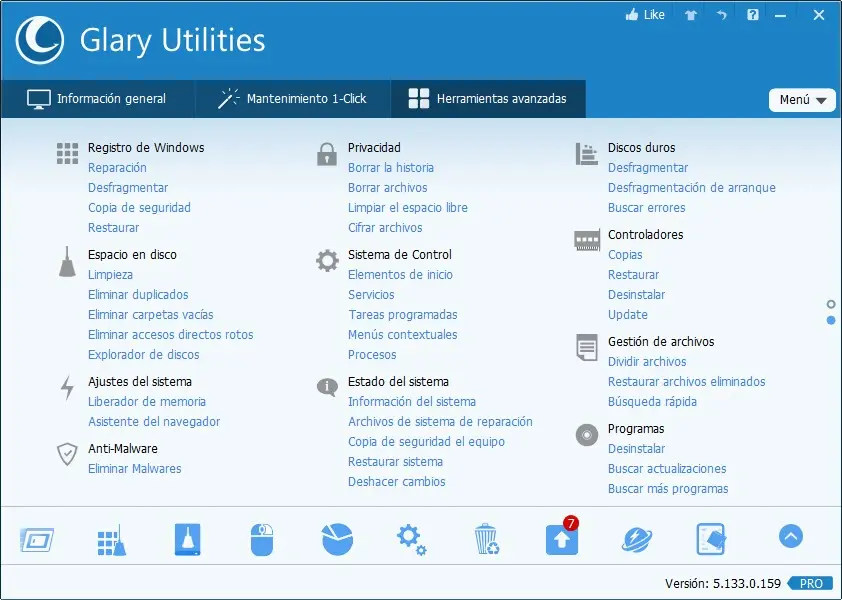Viewport: 842px width, 600px height.
Task: Select the hollow page indicator dot
Action: (x=831, y=304)
